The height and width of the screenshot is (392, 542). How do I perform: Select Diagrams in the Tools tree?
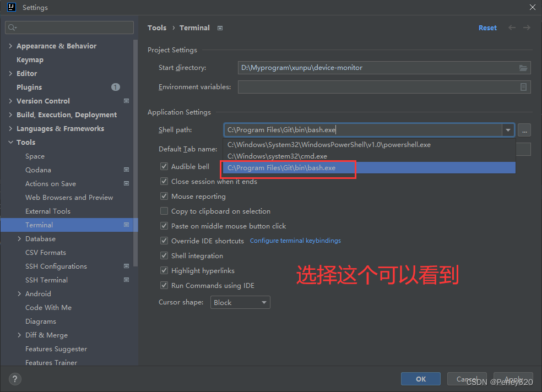click(x=40, y=321)
